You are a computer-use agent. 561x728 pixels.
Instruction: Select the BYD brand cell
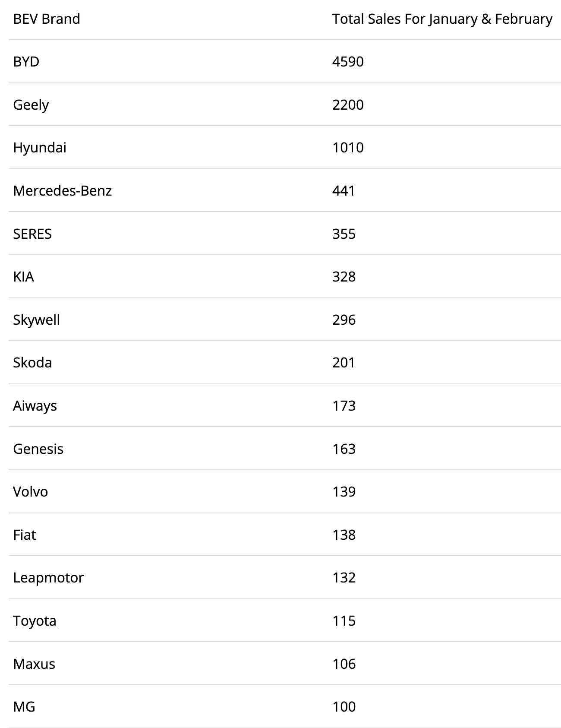pyautogui.click(x=26, y=62)
